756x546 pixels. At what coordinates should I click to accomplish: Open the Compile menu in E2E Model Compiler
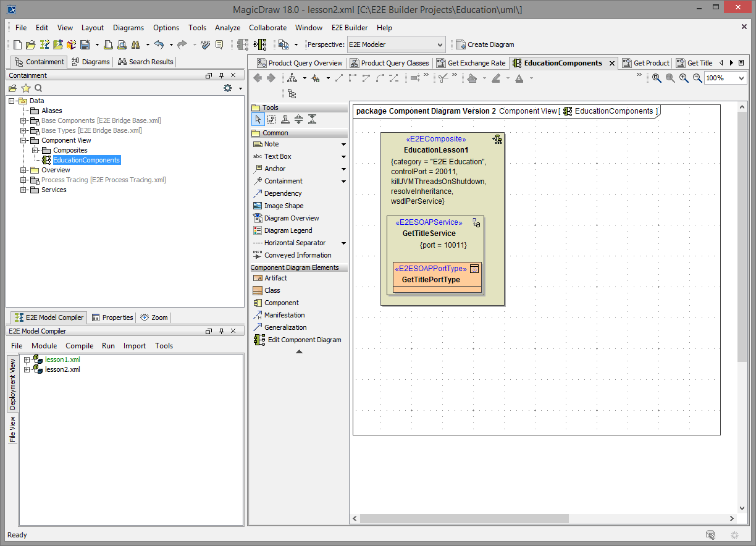click(79, 346)
